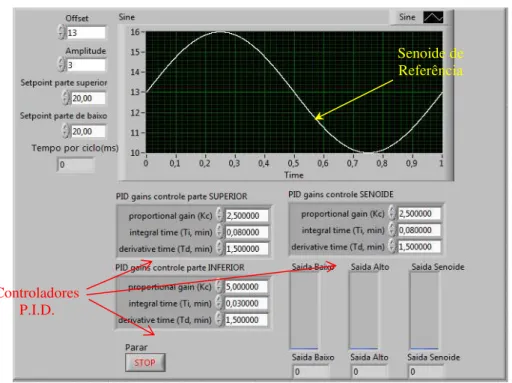The height and width of the screenshot is (383, 512).
Task: Click the Sine legend label on the graph
Action: (x=407, y=17)
